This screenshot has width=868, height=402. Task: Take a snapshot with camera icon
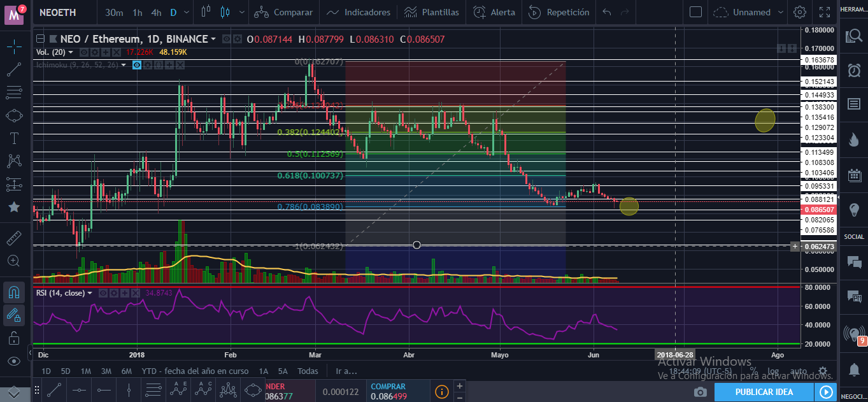(x=700, y=392)
